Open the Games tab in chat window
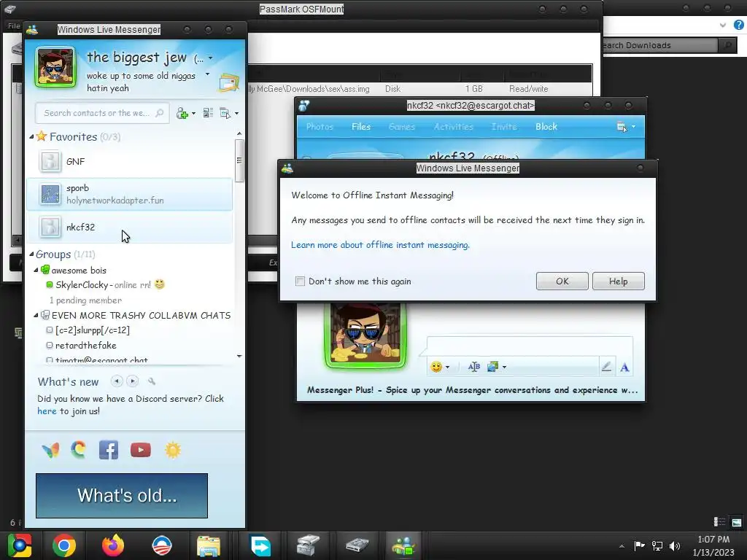747x560 pixels. coord(402,127)
